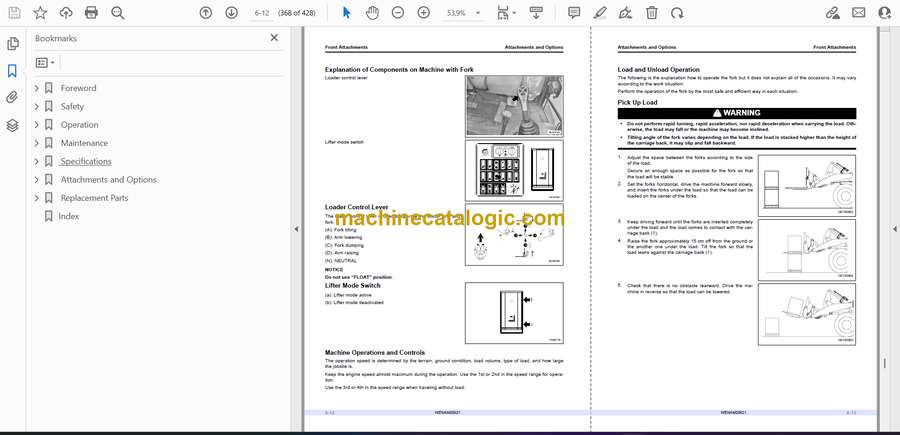Image resolution: width=900 pixels, height=435 pixels.
Task: Activate the hand pan tool
Action: point(373,13)
